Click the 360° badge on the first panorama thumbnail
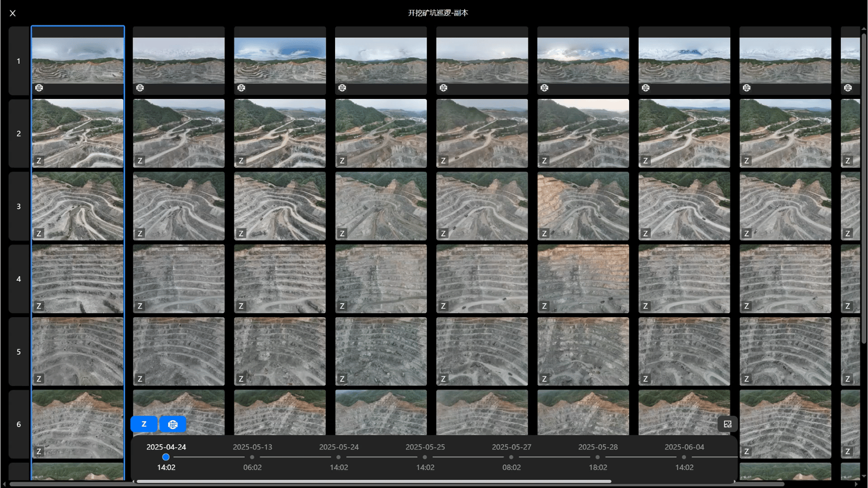868x488 pixels. (39, 87)
